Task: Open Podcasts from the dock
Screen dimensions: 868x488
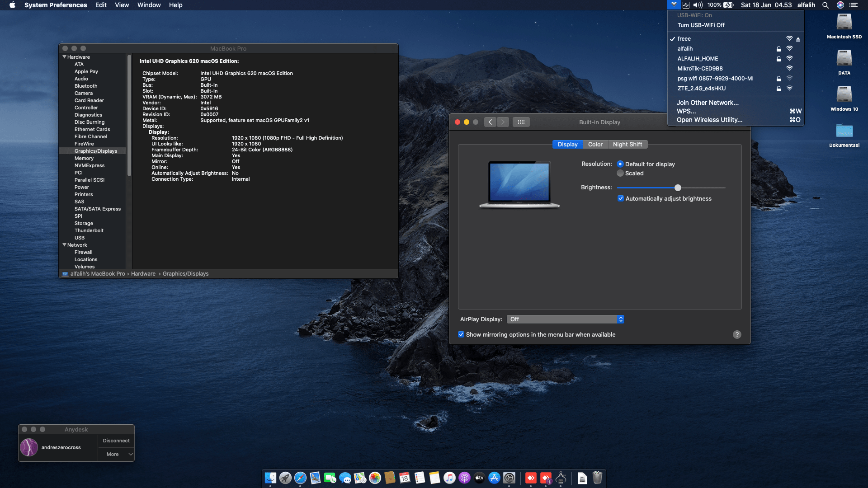Action: pyautogui.click(x=464, y=478)
